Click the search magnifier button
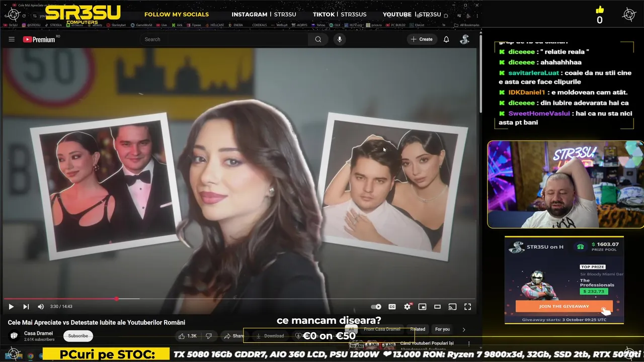Viewport: 644px width, 362px height. pos(318,39)
